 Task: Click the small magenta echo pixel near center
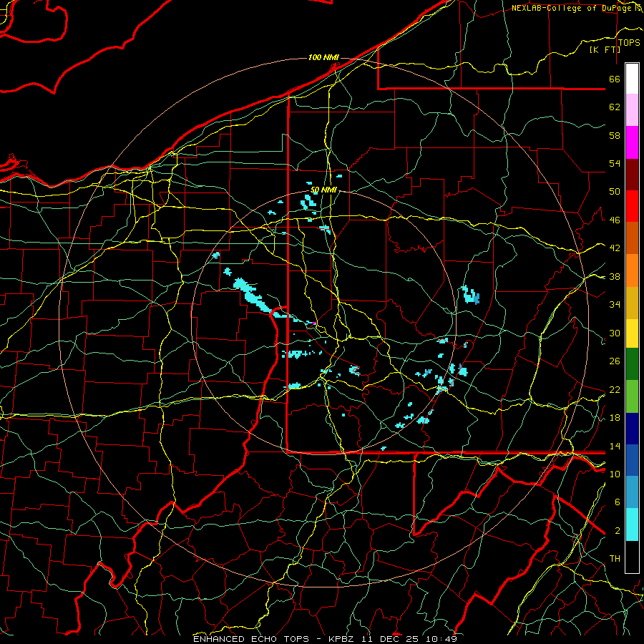point(314,323)
